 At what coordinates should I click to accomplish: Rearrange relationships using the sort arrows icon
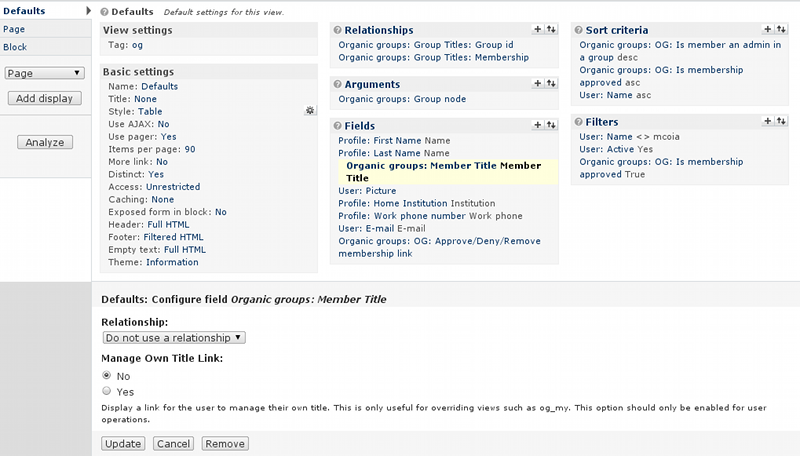pos(551,29)
